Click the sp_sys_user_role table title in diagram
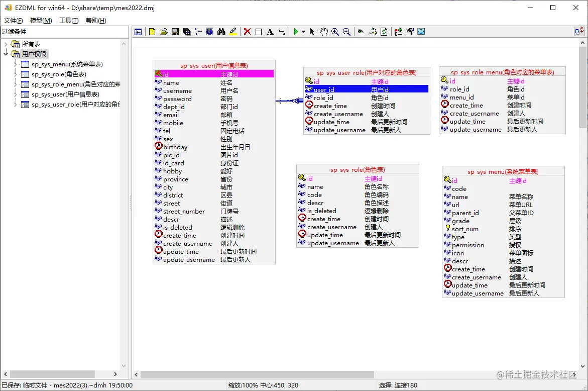Viewport: 588px width, 391px height. (367, 73)
